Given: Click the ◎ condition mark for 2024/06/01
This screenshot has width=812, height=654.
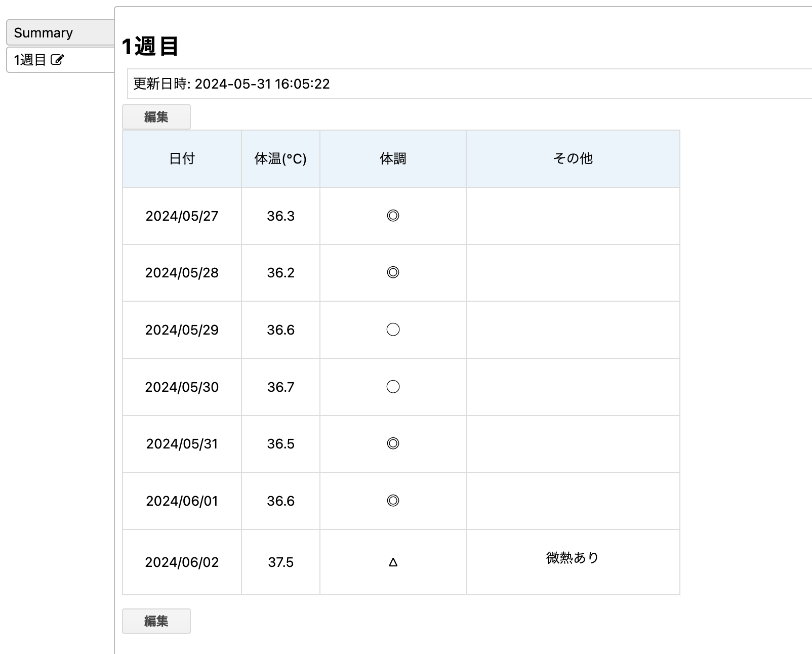Looking at the screenshot, I should pyautogui.click(x=393, y=501).
